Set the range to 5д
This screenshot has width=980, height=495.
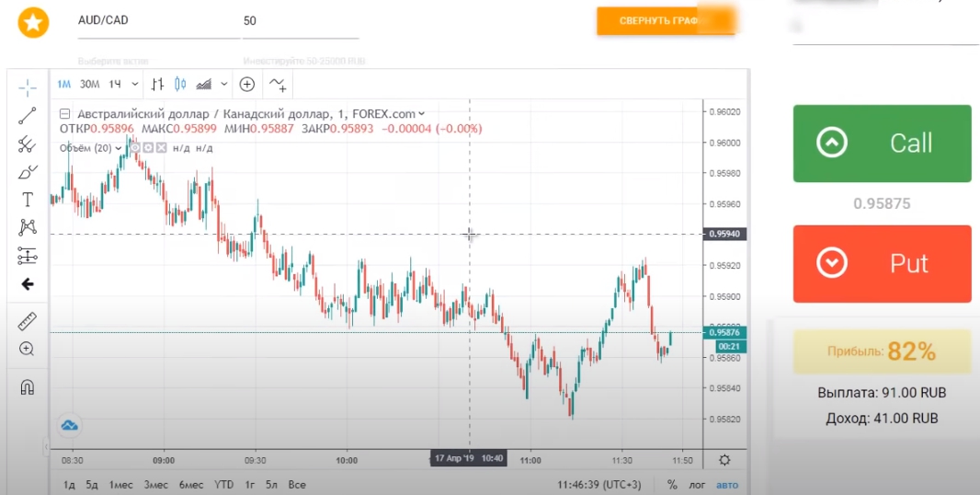pyautogui.click(x=92, y=484)
